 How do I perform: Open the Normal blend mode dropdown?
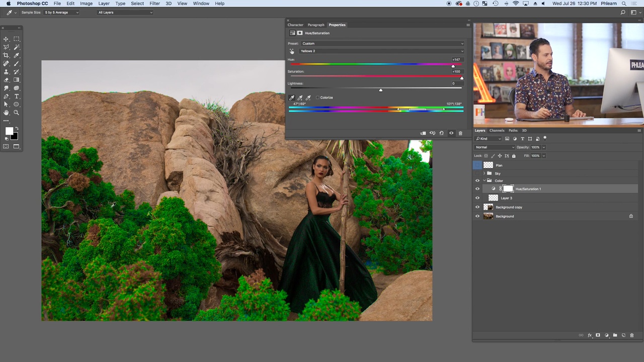click(x=495, y=147)
